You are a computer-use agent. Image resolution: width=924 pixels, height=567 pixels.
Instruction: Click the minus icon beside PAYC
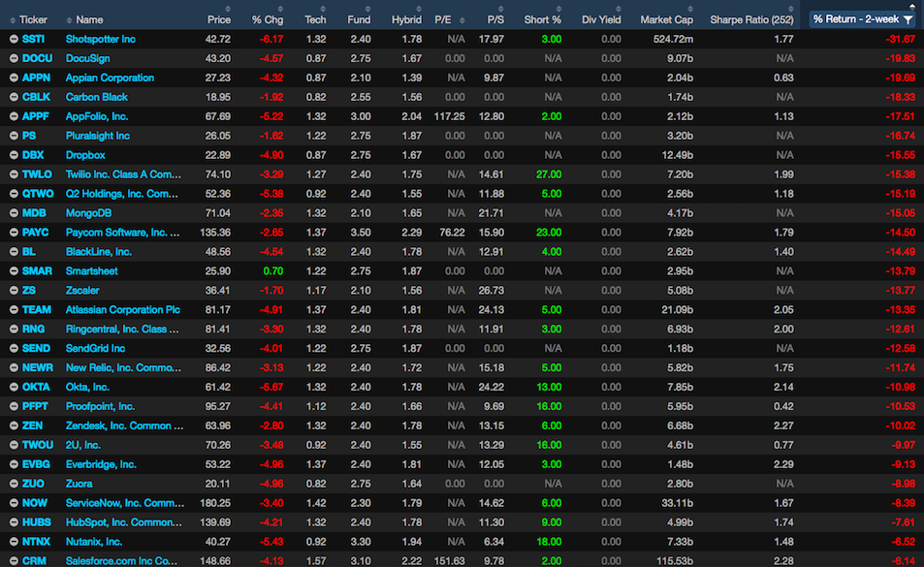(14, 233)
